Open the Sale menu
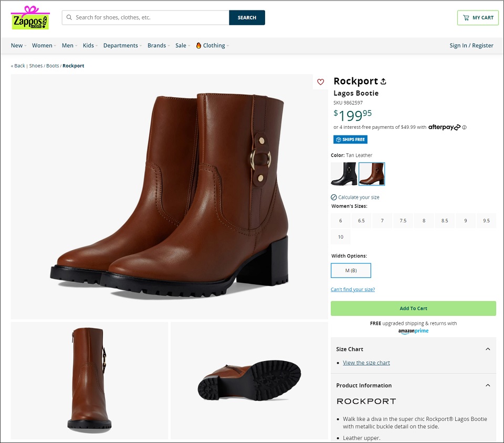The image size is (504, 443). [183, 45]
